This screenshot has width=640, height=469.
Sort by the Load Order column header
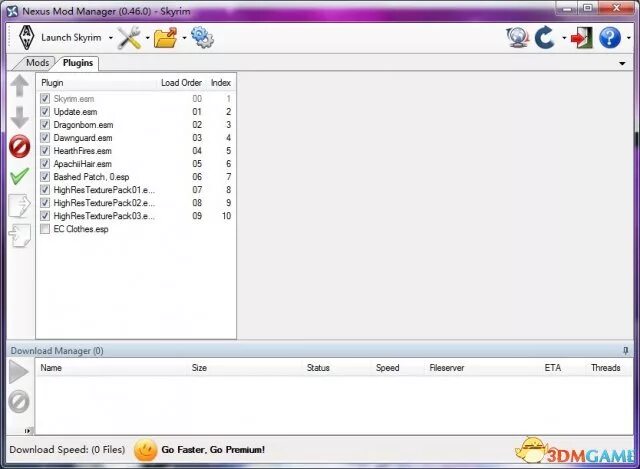pos(181,82)
